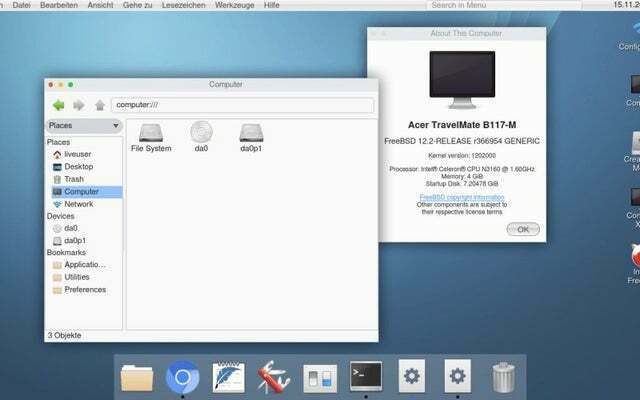
Task: Open the folder icon in the dock
Action: [137, 377]
